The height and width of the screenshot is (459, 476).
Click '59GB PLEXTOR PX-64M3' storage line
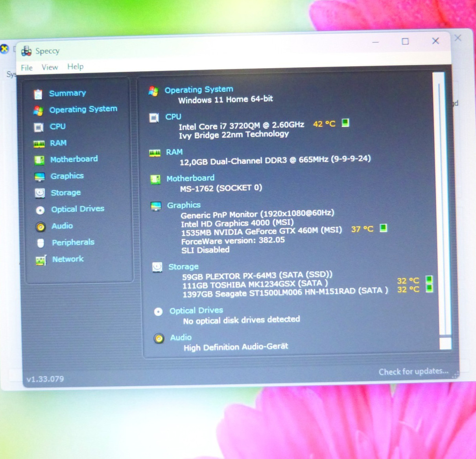point(257,275)
